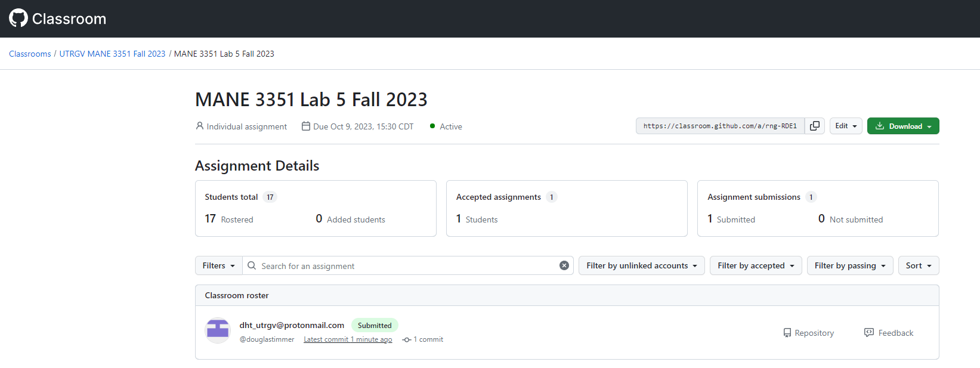The image size is (980, 368).
Task: Open the Feedback pull request link
Action: point(889,333)
